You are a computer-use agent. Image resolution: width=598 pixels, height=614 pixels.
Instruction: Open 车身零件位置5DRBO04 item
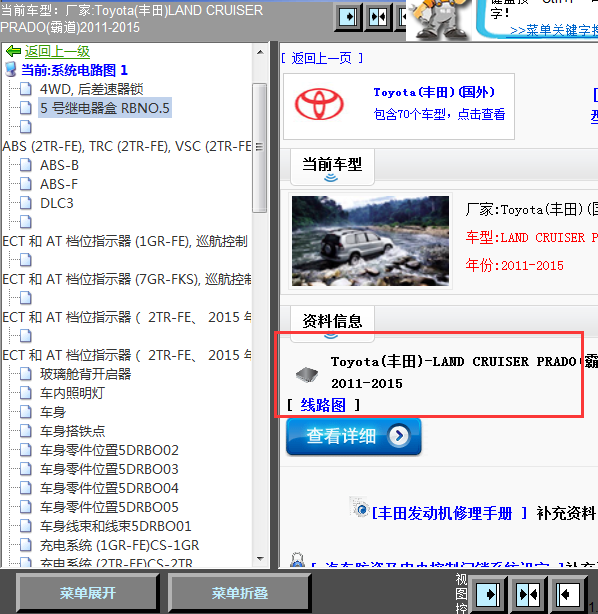tap(109, 488)
